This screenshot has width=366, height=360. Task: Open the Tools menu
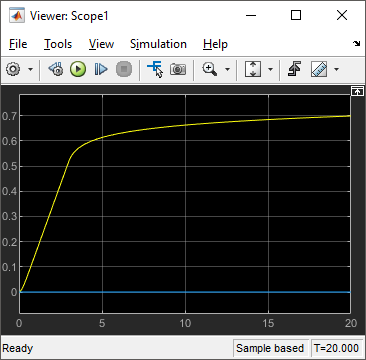pyautogui.click(x=58, y=44)
